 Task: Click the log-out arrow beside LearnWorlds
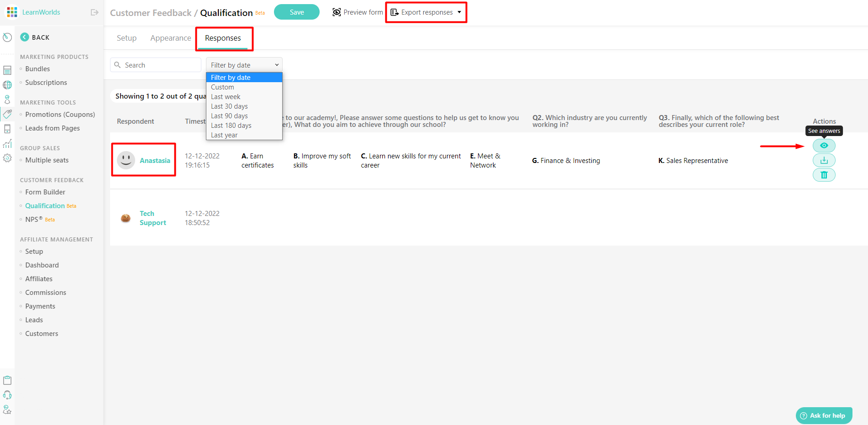click(x=95, y=12)
